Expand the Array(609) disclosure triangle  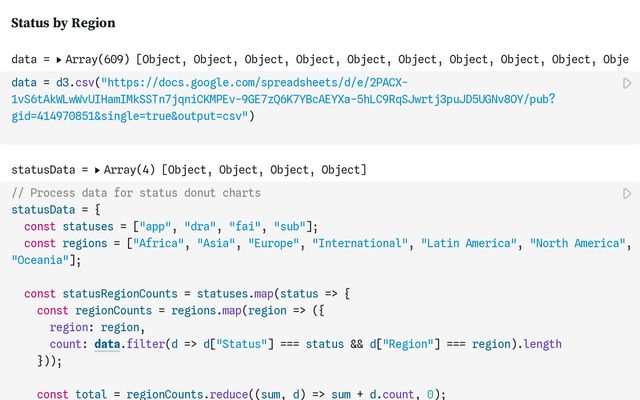59,60
